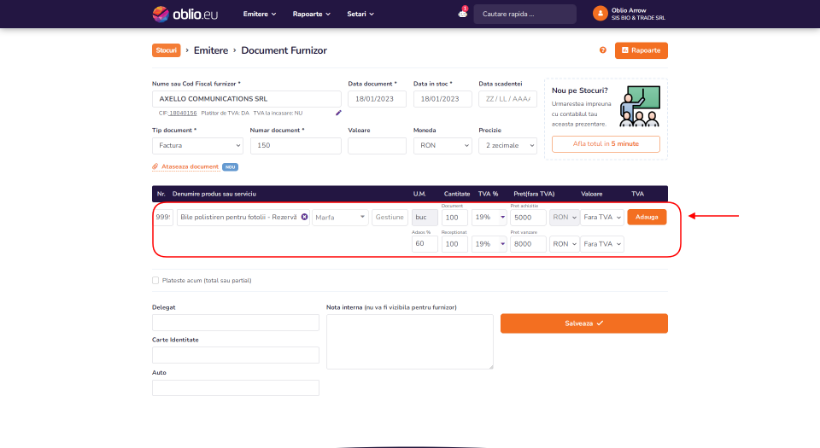Open the Precizie 2 zecimale dropdown
This screenshot has width=820, height=448.
point(507,146)
